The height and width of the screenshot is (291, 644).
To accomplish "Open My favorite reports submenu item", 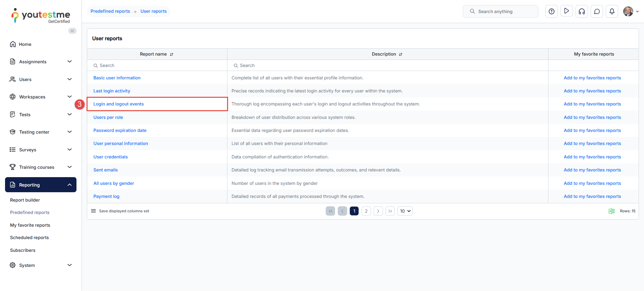I will point(30,225).
